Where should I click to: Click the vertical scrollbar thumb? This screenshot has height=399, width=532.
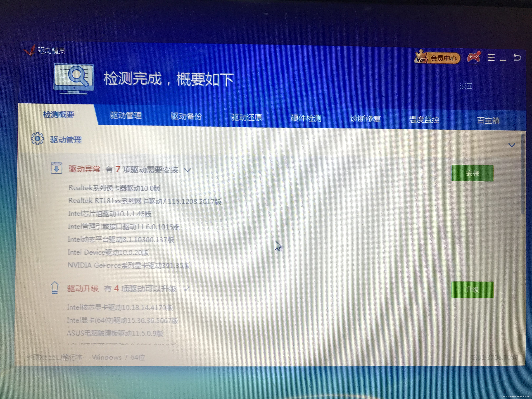[523, 174]
